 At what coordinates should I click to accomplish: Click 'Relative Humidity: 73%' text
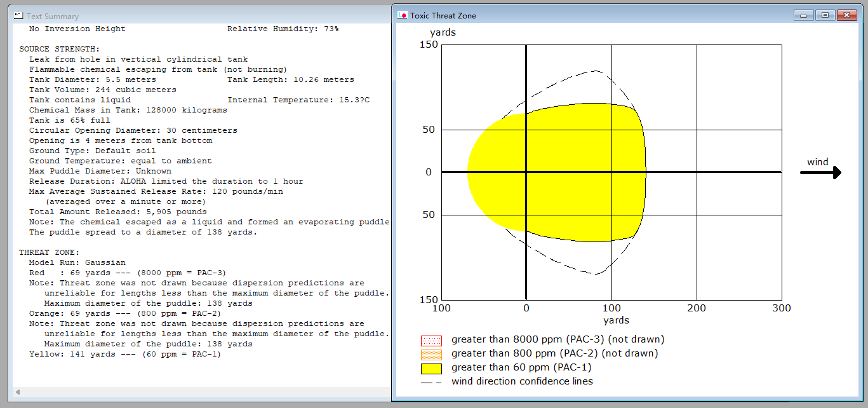[x=283, y=29]
